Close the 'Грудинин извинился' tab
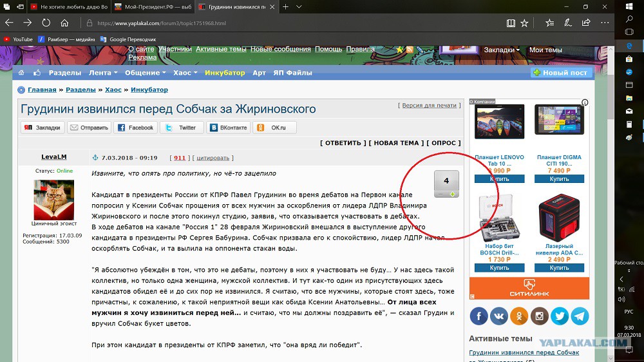Screen dimensions: 644x362 272,7
